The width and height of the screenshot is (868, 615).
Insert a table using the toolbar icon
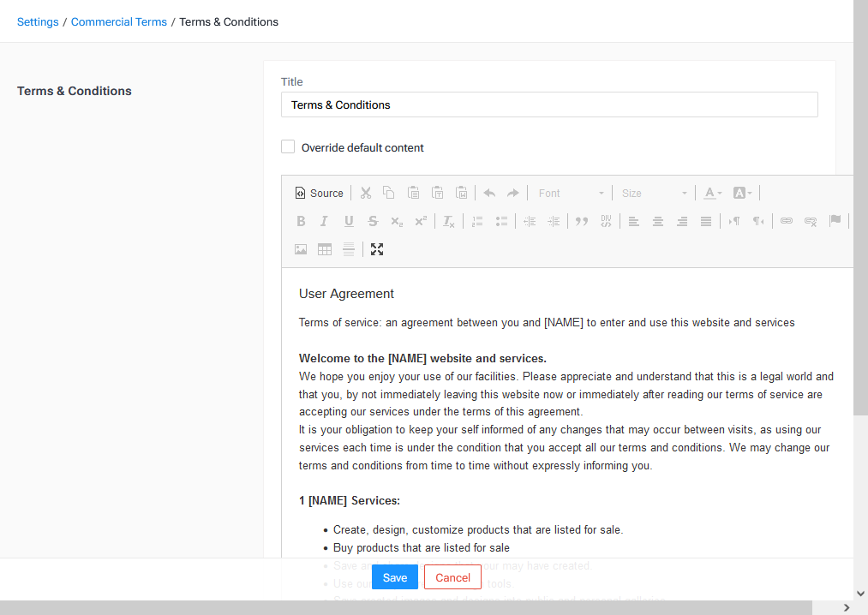[325, 249]
